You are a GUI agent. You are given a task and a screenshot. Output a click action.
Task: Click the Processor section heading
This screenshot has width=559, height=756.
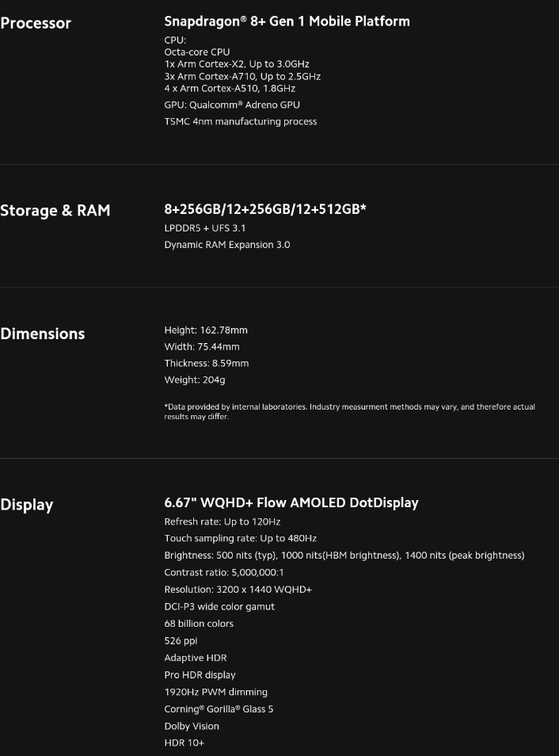[36, 24]
